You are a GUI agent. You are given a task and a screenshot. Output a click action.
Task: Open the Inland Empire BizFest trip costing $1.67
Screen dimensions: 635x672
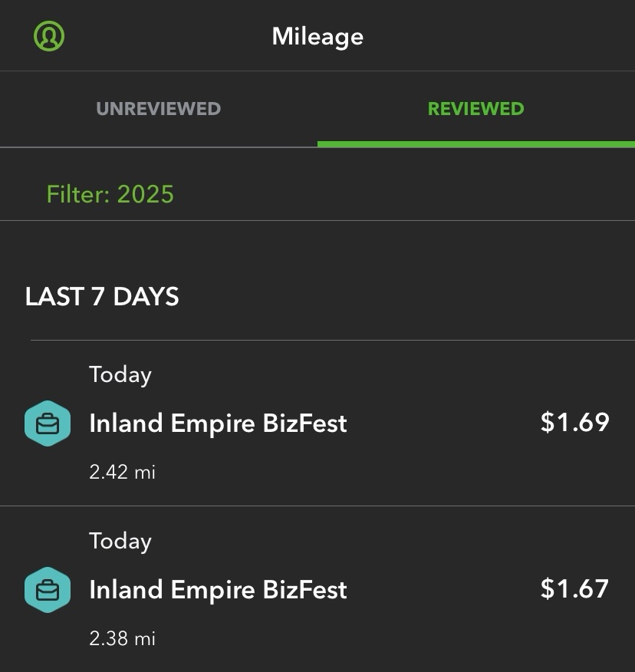218,590
